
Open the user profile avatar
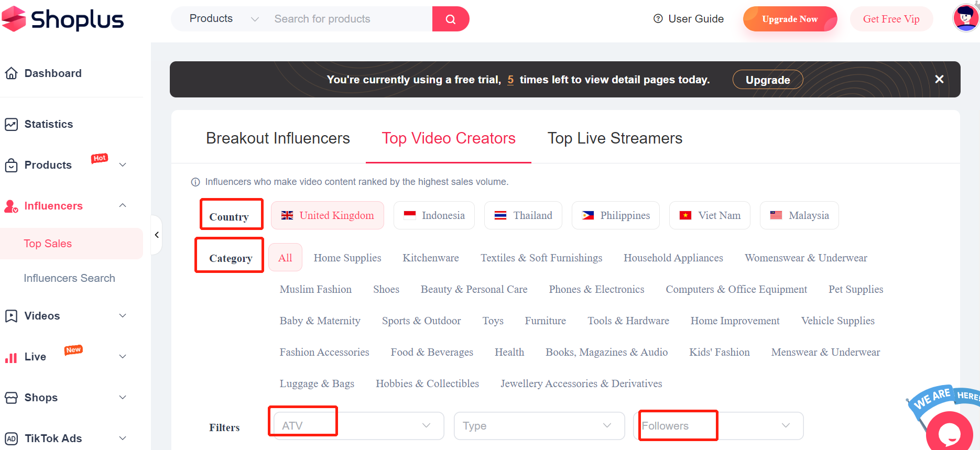pos(965,18)
